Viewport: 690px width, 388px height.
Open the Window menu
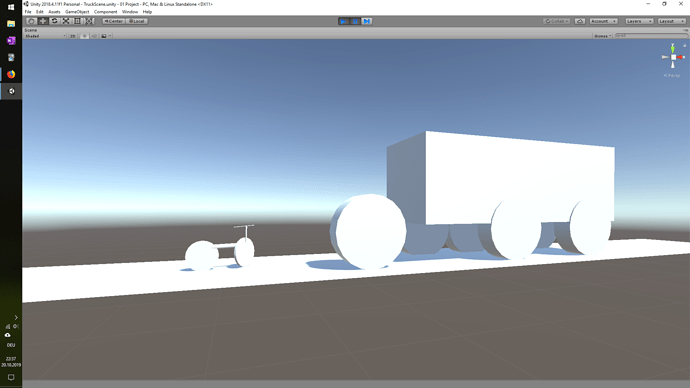click(130, 12)
